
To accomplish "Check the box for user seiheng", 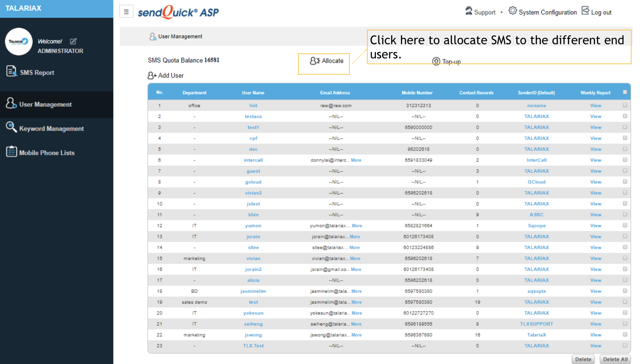I will [x=625, y=323].
